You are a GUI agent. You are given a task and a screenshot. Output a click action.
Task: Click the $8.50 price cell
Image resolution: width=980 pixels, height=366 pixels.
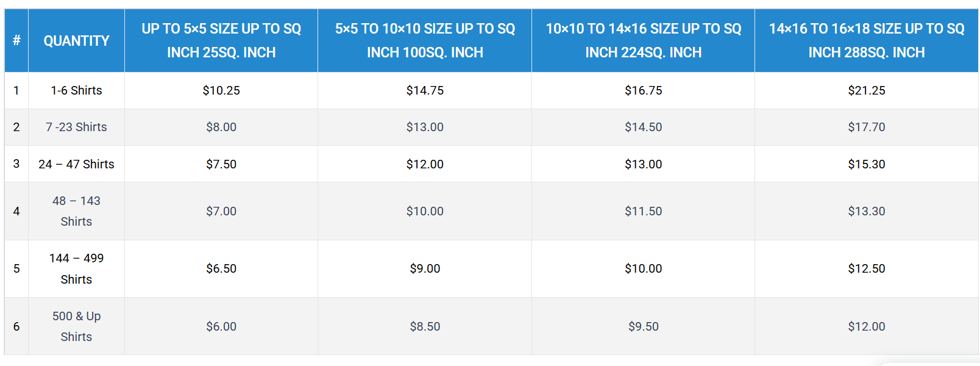click(x=425, y=326)
